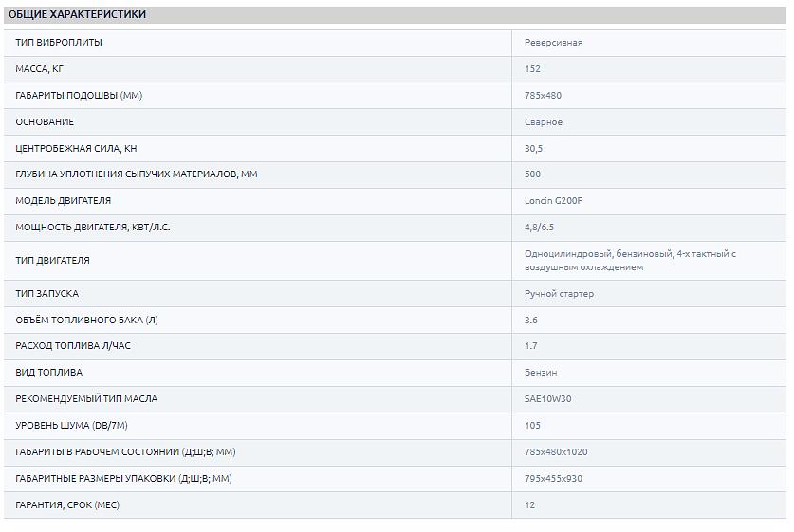The height and width of the screenshot is (532, 794).
Task: Click the SAE10W30 oil type value
Action: 547,399
